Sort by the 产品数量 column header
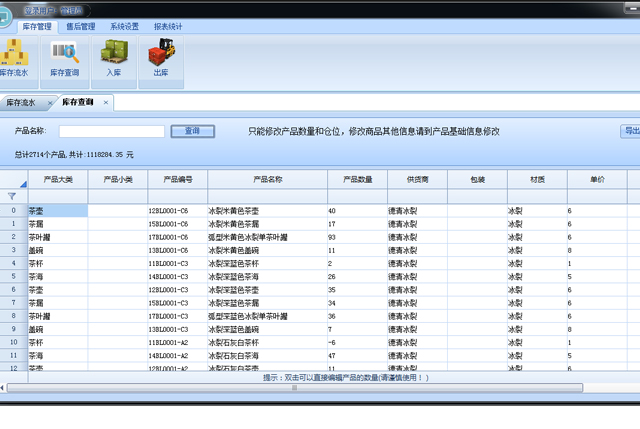 click(357, 179)
